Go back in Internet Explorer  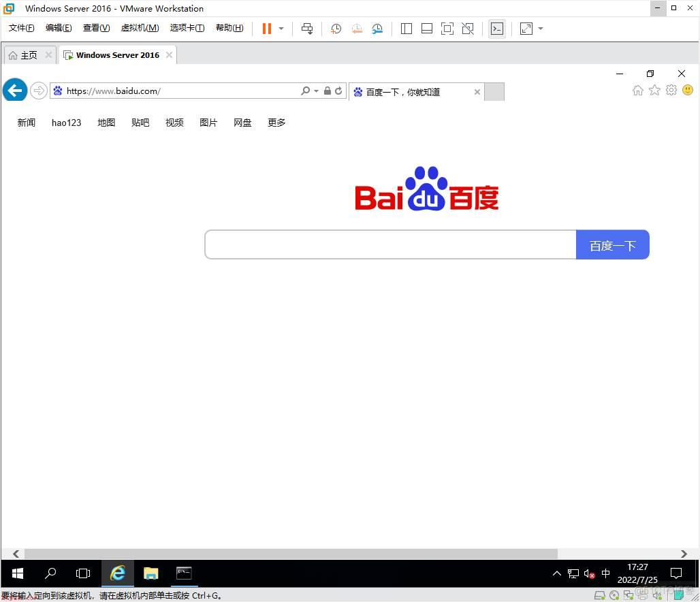15,90
